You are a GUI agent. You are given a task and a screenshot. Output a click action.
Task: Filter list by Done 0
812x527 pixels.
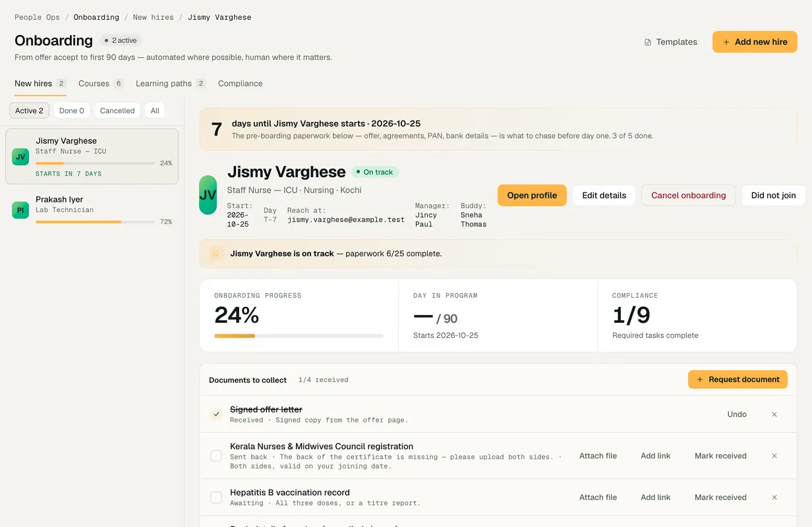(72, 111)
